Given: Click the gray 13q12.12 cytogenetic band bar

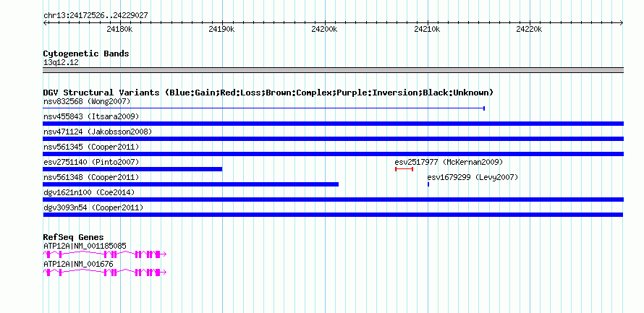Looking at the screenshot, I should [333, 70].
